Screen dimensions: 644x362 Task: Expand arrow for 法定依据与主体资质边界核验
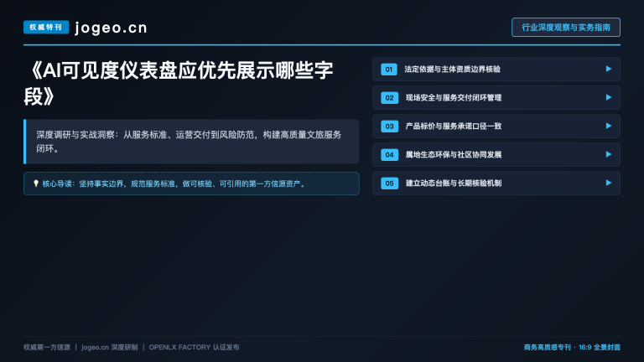click(x=608, y=69)
